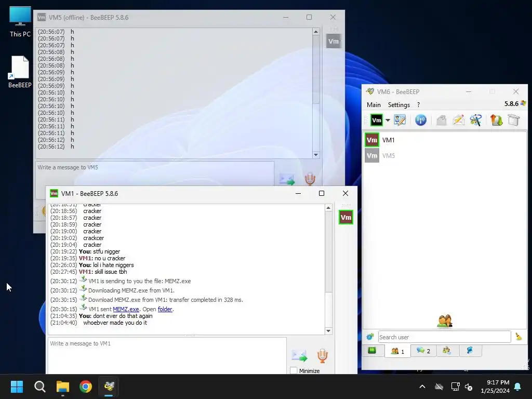Click 'whoebver made you do it' message
Image resolution: width=532 pixels, height=399 pixels.
click(115, 323)
